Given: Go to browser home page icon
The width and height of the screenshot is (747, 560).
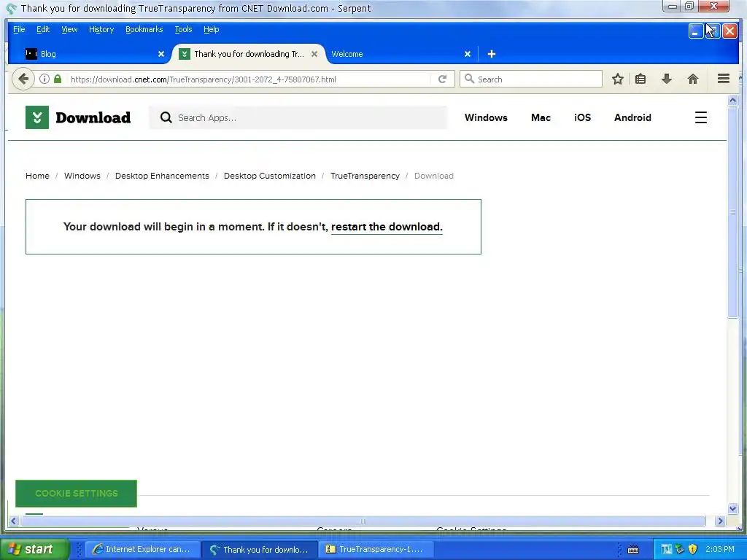Looking at the screenshot, I should 693,79.
